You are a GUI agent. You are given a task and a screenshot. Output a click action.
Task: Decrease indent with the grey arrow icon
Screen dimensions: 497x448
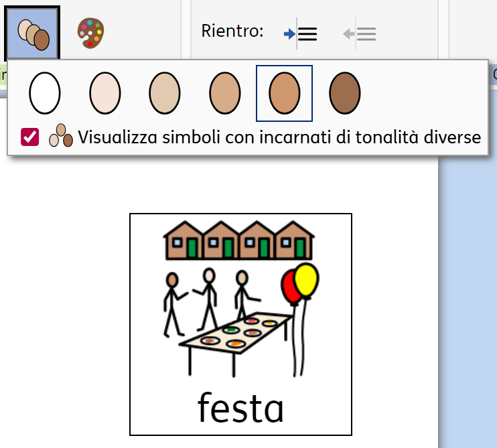[x=360, y=33]
